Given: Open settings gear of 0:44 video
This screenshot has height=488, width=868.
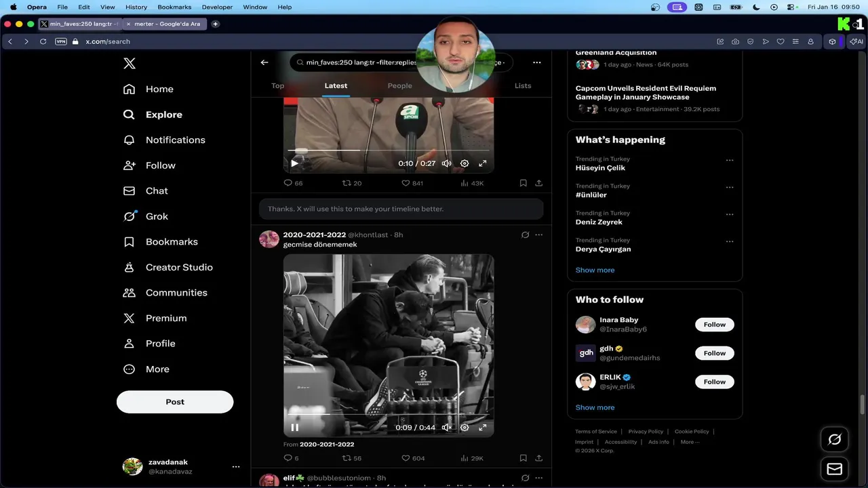Looking at the screenshot, I should (465, 427).
